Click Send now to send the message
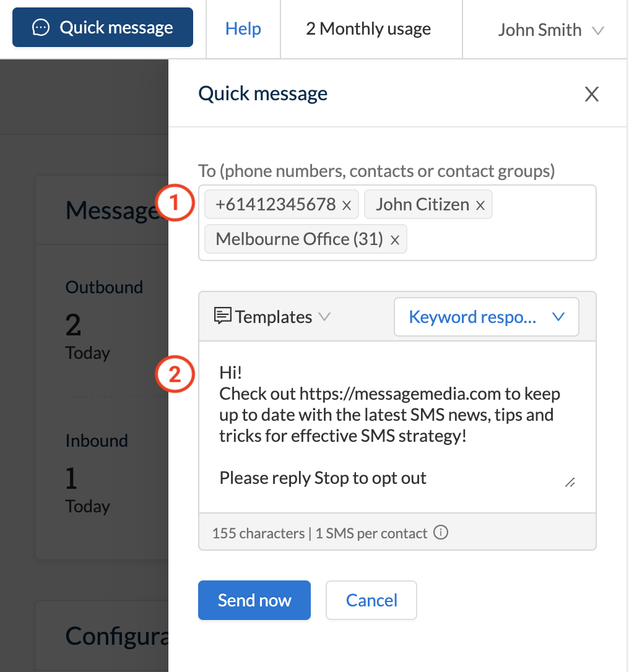Viewport: 629px width, 672px height. (254, 600)
